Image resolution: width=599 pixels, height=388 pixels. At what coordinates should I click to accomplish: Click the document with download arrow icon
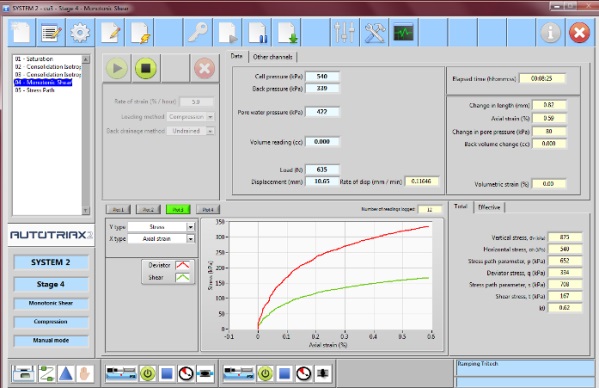[x=287, y=33]
